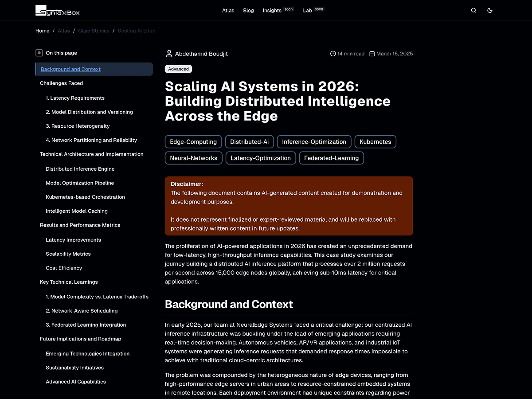Click the SyntaxBox logo
The height and width of the screenshot is (399, 532).
tap(58, 10)
